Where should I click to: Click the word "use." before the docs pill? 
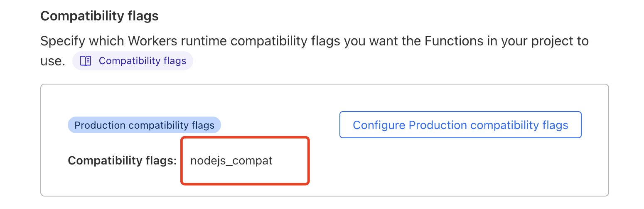pos(52,62)
